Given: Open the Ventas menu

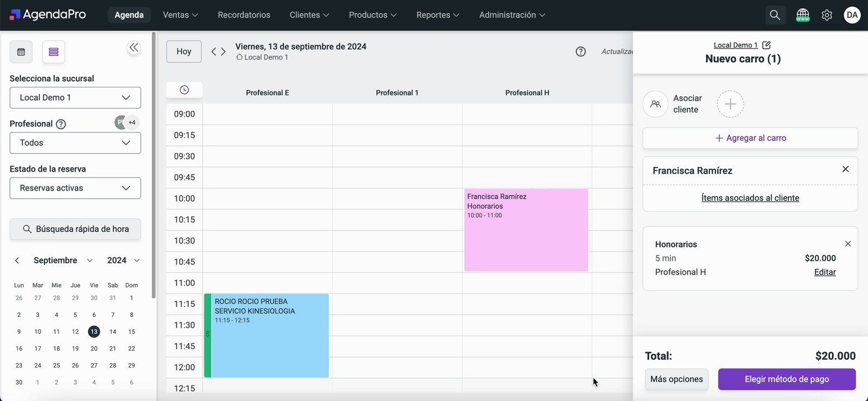Looking at the screenshot, I should (180, 15).
